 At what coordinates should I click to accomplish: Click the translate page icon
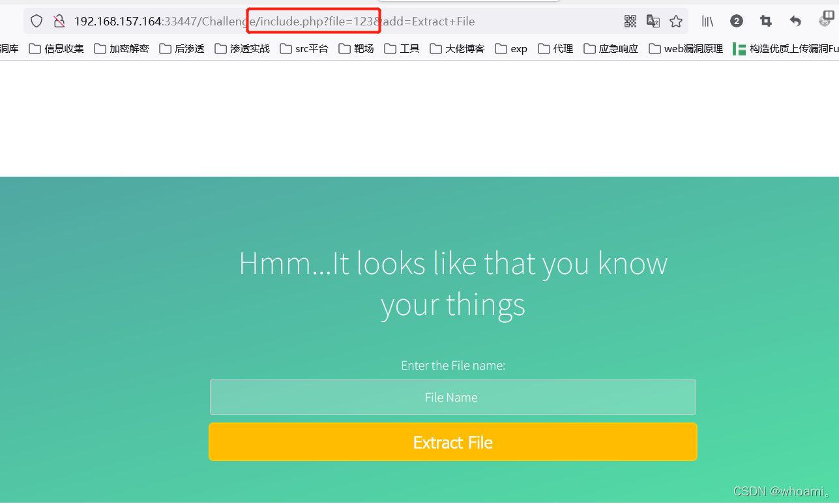[653, 22]
